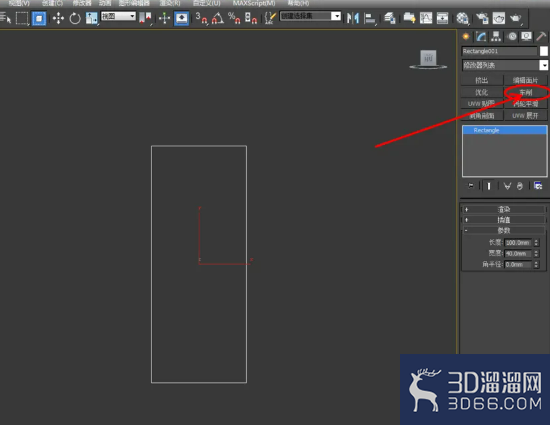Click the Select and Manipulate icon
Screen dimensions: 550x425
coord(164,18)
